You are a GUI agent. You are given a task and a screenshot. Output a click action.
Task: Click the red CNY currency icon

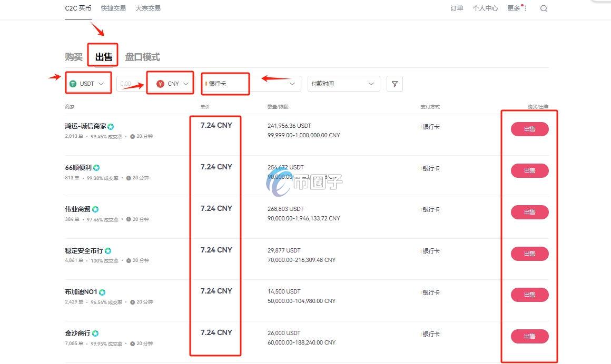(x=159, y=83)
